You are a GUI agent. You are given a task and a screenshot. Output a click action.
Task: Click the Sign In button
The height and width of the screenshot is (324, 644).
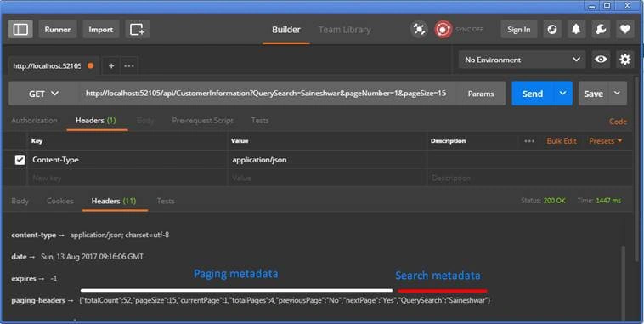519,30
